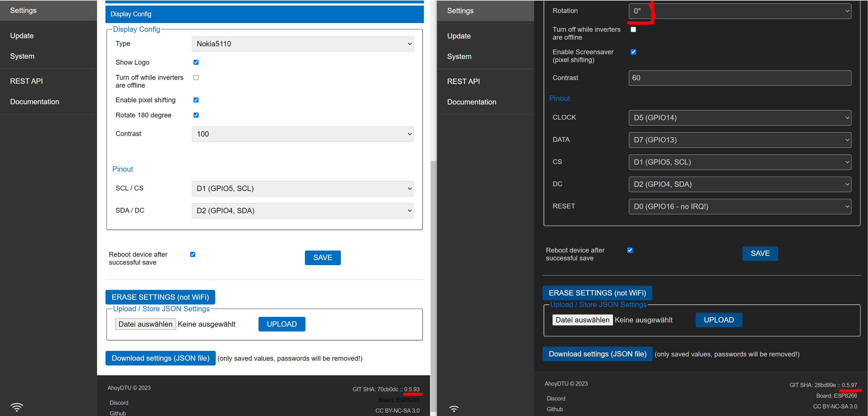The height and width of the screenshot is (416, 868).
Task: Uncheck the Show Logo checkbox
Action: 196,62
